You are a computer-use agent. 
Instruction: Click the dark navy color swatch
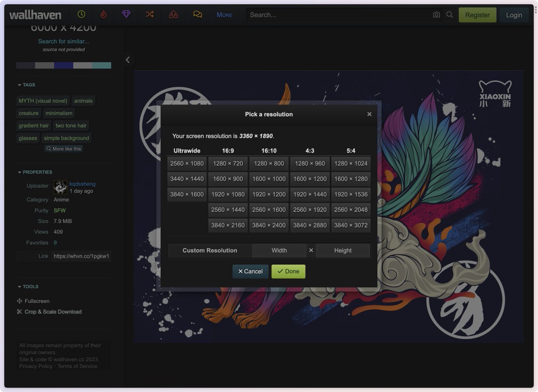(x=26, y=65)
